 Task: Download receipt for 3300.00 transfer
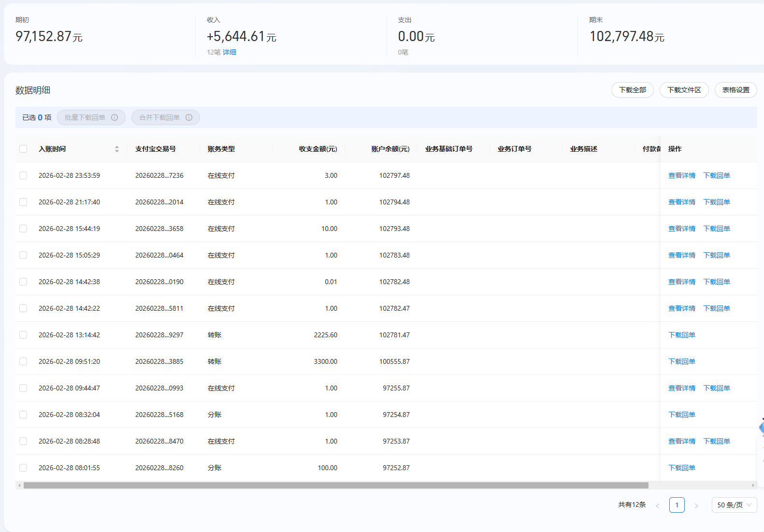[681, 361]
